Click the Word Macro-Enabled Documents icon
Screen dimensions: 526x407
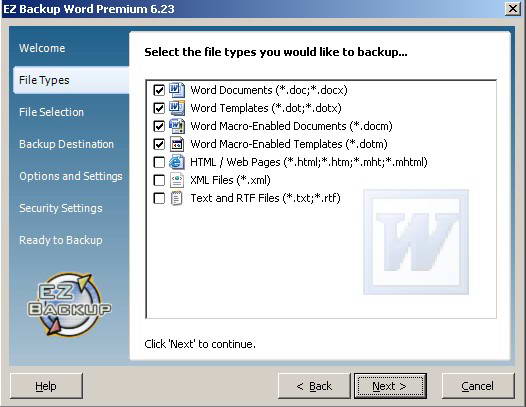point(176,126)
